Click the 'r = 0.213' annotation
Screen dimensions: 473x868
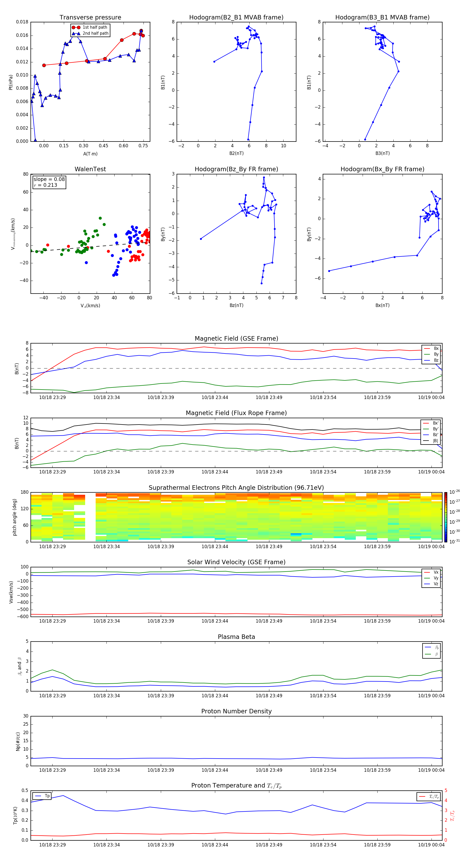point(45,185)
